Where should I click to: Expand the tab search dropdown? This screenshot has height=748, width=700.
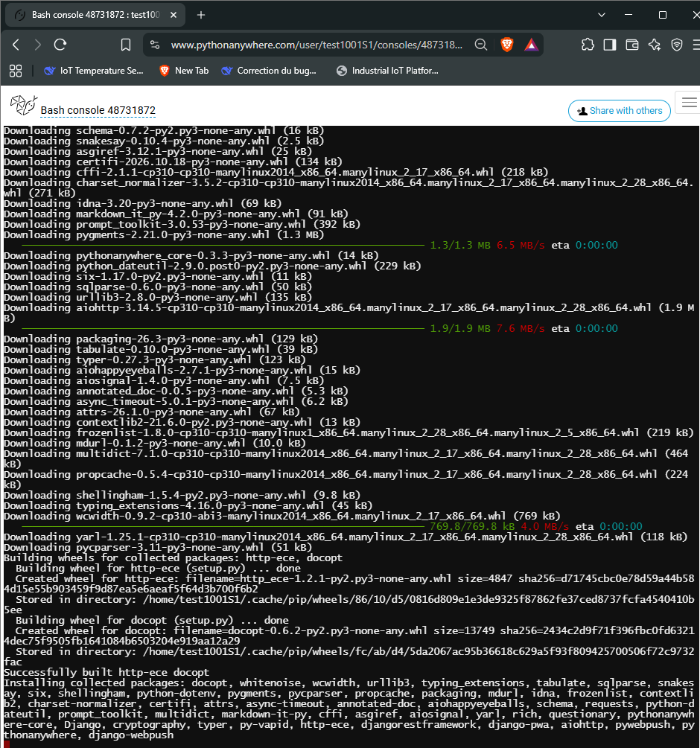pyautogui.click(x=602, y=15)
